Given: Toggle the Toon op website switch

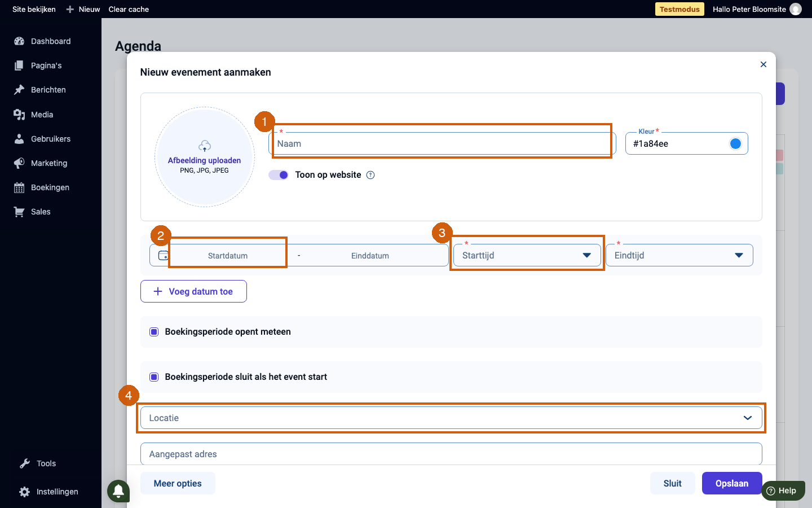Looking at the screenshot, I should point(279,175).
